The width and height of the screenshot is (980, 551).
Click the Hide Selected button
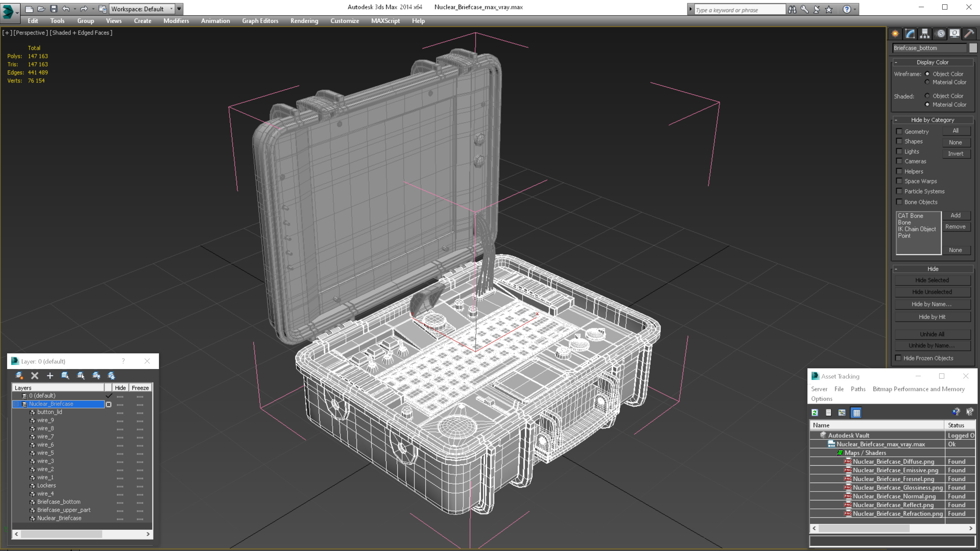(932, 280)
